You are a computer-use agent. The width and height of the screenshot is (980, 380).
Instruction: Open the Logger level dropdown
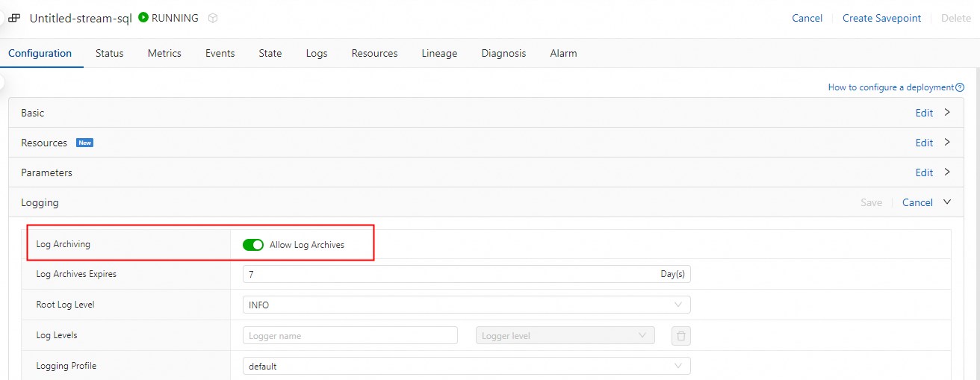click(x=565, y=336)
